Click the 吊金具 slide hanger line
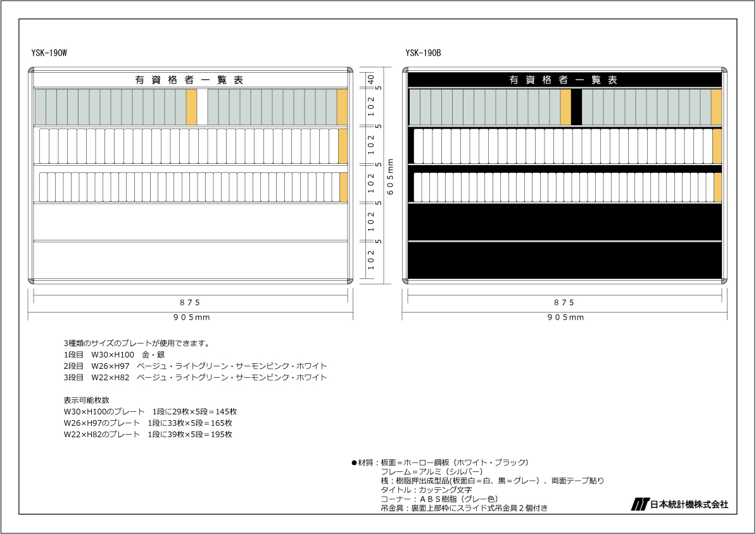This screenshot has height=534, width=756. click(464, 507)
